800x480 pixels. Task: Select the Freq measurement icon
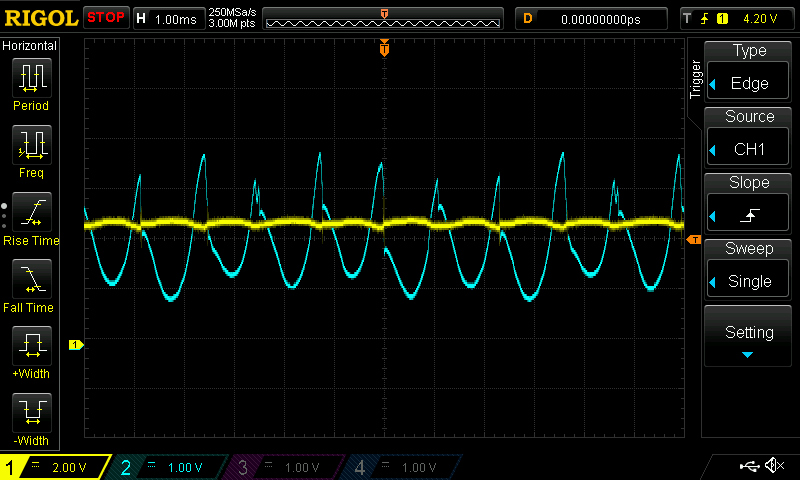(32, 144)
